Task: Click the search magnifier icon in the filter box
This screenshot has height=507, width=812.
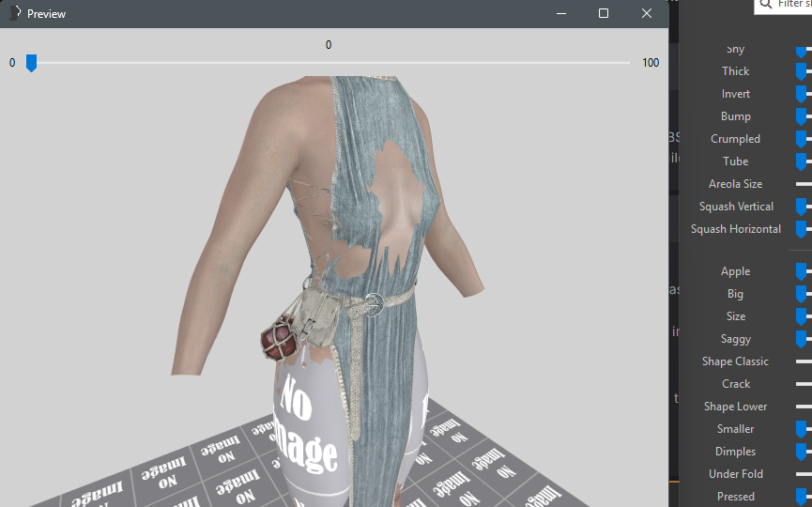Action: pyautogui.click(x=765, y=4)
